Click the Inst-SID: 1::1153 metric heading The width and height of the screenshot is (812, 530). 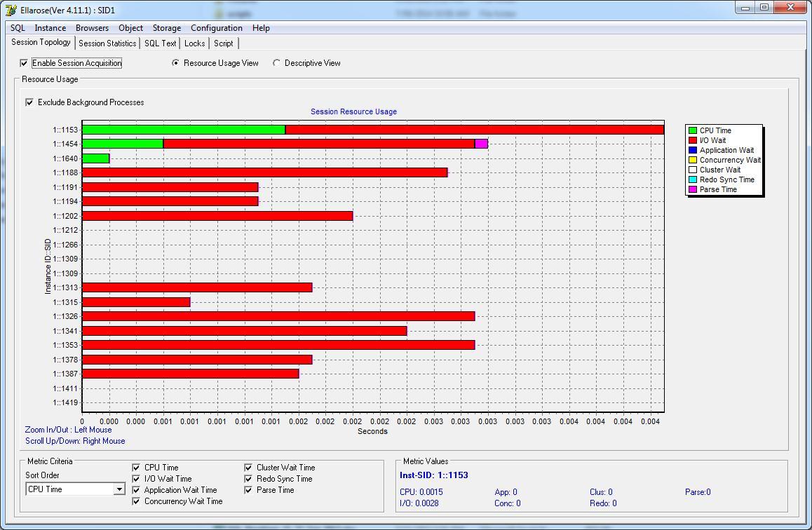[x=434, y=475]
